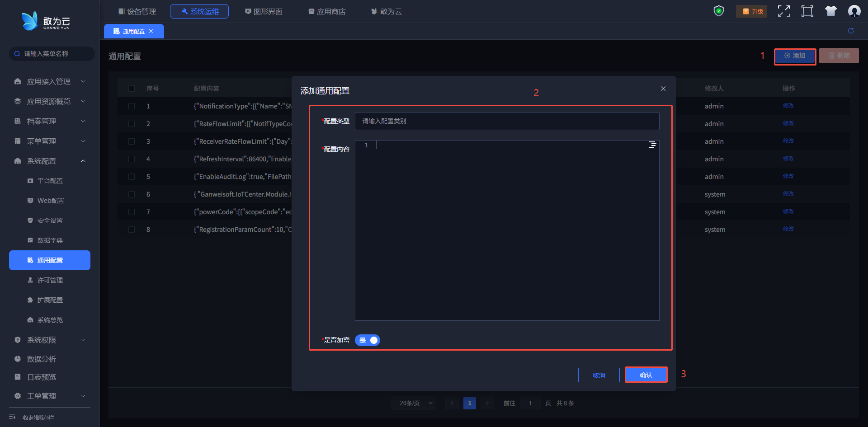Click the 系统总览 icon
The height and width of the screenshot is (427, 868).
(x=30, y=320)
